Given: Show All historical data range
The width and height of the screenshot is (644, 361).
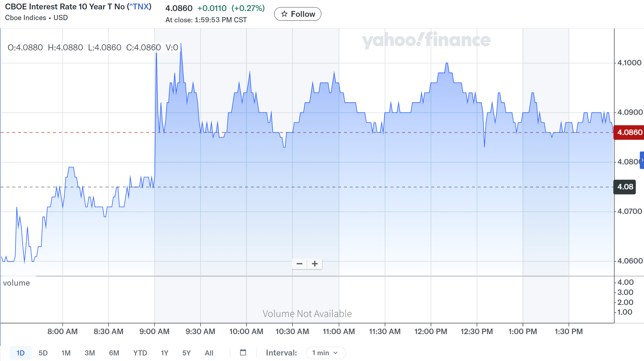Looking at the screenshot, I should coord(209,353).
